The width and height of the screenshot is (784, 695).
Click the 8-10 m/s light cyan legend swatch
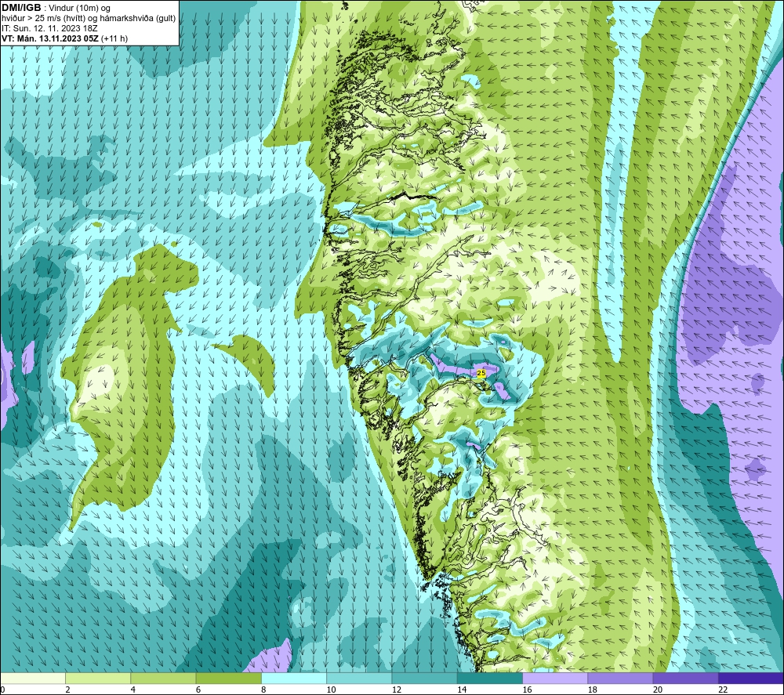pos(294,678)
